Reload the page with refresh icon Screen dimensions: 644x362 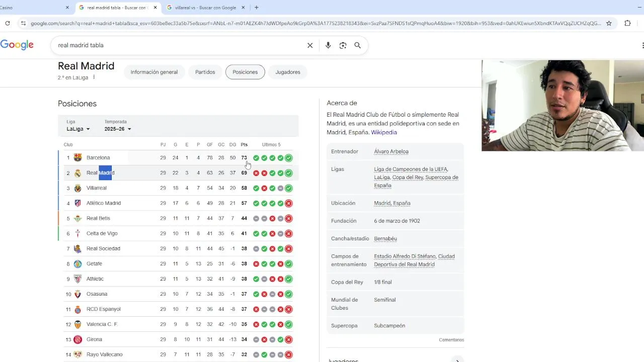8,23
